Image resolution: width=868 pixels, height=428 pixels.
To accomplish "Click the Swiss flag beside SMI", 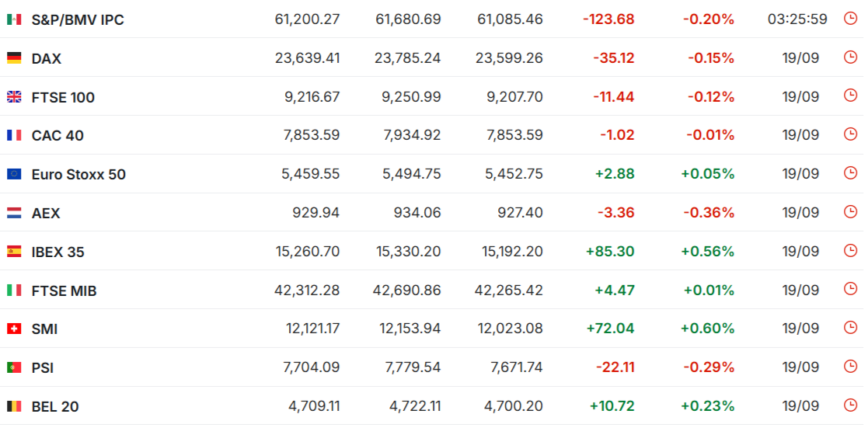I will coord(14,329).
